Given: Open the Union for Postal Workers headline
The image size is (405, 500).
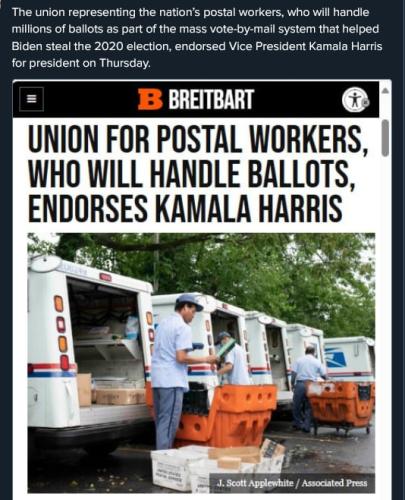Looking at the screenshot, I should (x=199, y=174).
